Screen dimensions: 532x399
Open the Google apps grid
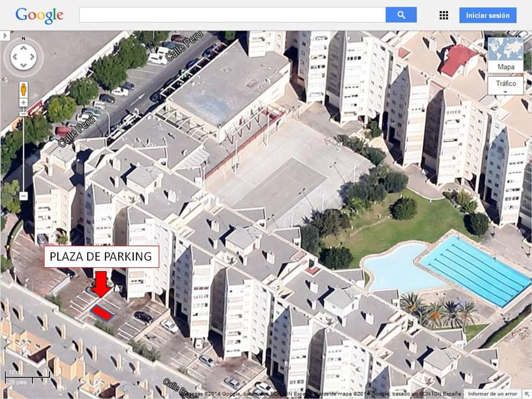pos(443,15)
